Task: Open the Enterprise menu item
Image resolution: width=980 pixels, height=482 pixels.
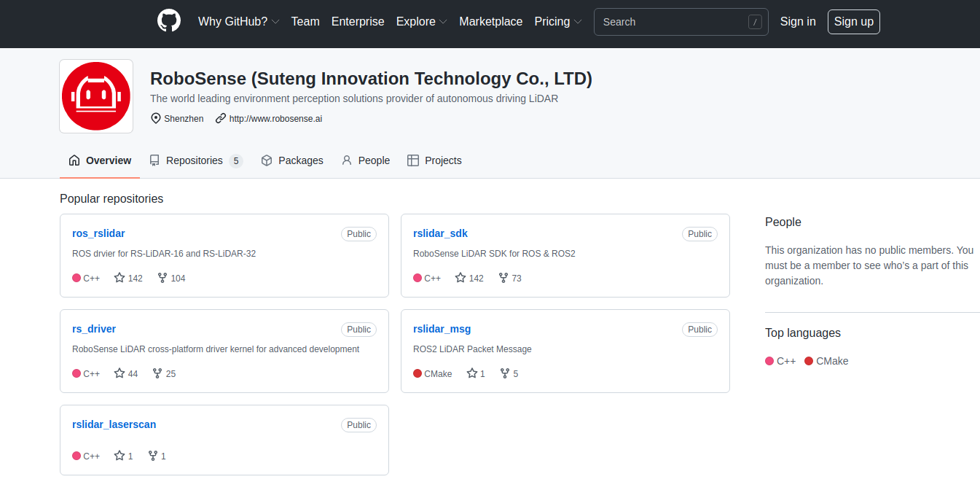Action: (x=358, y=22)
